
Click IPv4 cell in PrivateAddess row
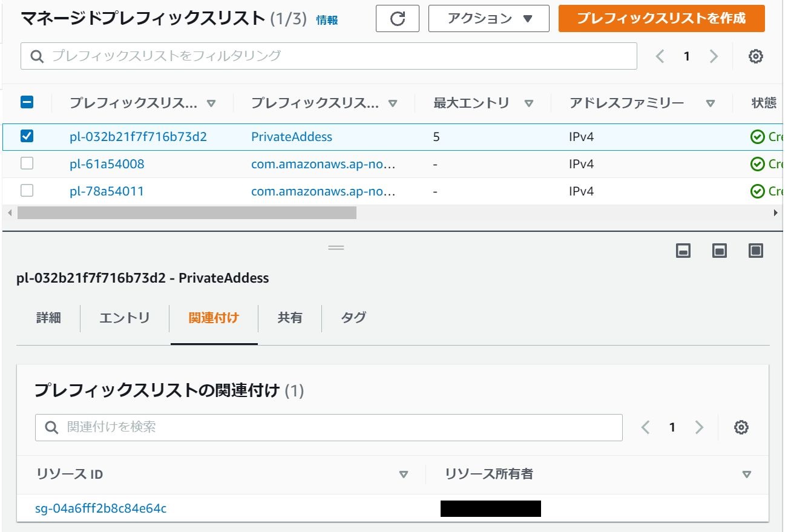point(582,137)
